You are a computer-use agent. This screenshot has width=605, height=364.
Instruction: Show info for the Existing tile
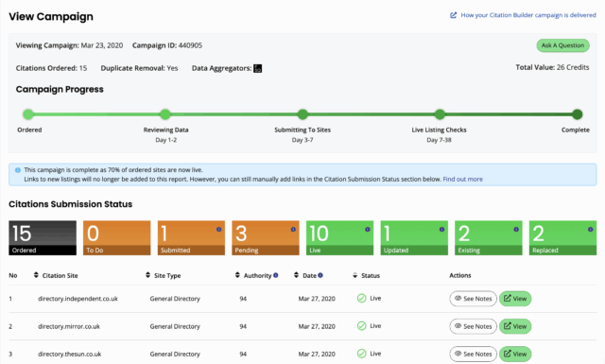(516, 230)
